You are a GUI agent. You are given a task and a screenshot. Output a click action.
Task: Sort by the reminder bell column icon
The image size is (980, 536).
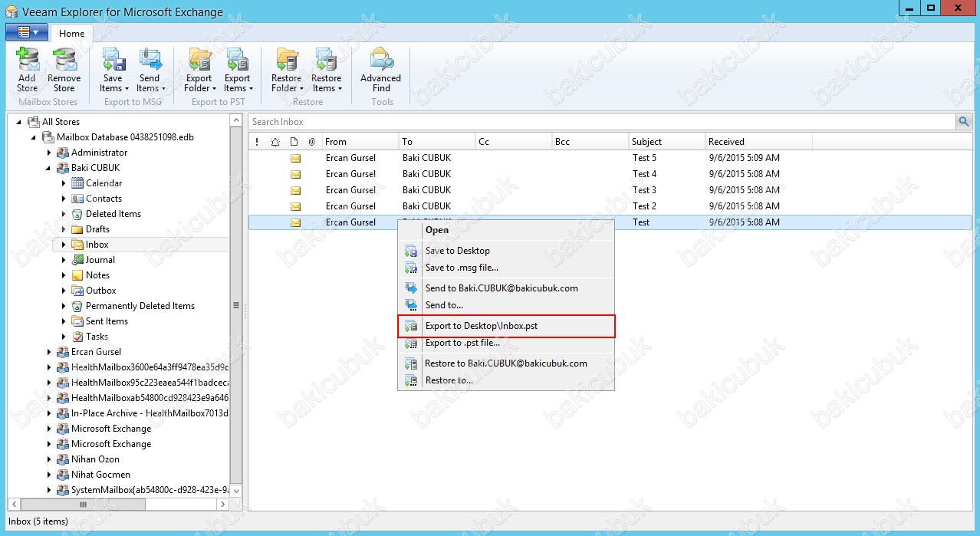pyautogui.click(x=275, y=142)
